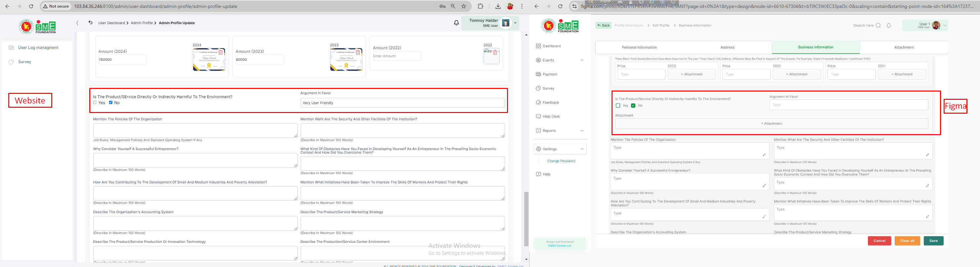The width and height of the screenshot is (980, 267).
Task: Collapse the Settings section in Figma sidebar
Action: [x=582, y=149]
